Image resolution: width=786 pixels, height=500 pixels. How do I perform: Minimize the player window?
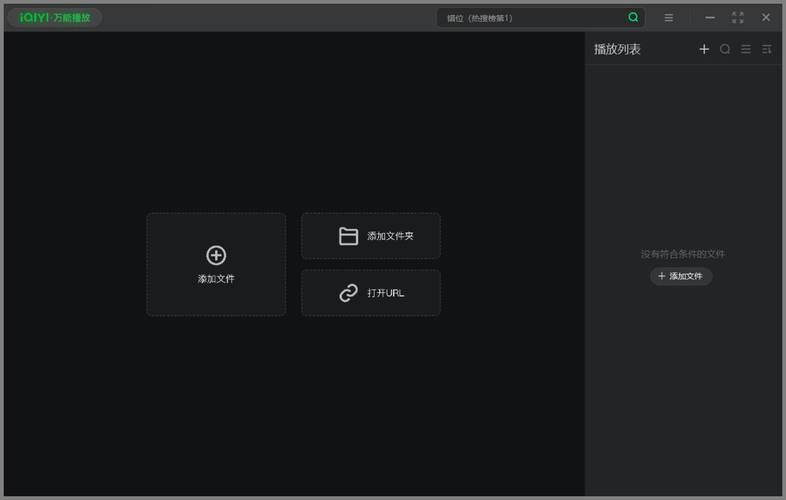pyautogui.click(x=710, y=18)
